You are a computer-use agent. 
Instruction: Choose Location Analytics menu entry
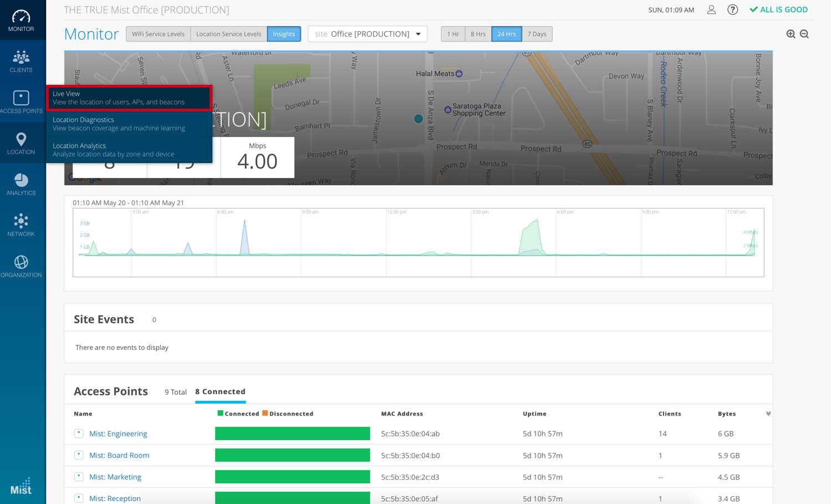tap(129, 150)
